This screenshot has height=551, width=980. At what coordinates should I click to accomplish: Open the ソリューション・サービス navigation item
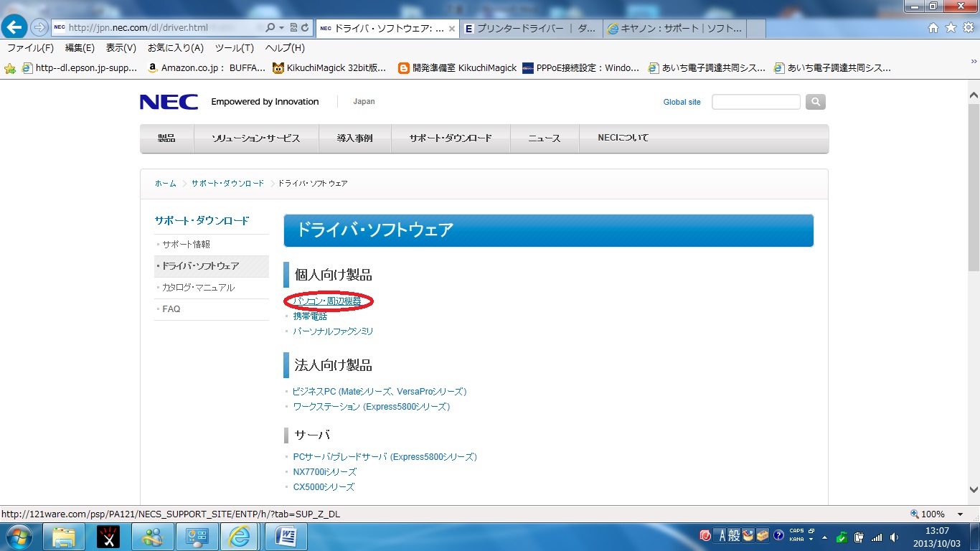pos(256,138)
